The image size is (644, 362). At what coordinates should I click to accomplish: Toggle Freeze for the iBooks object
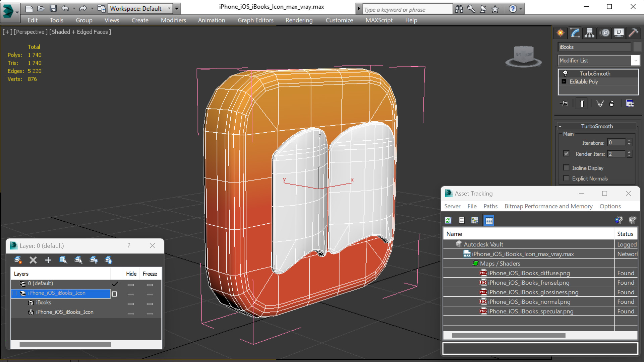coord(150,304)
